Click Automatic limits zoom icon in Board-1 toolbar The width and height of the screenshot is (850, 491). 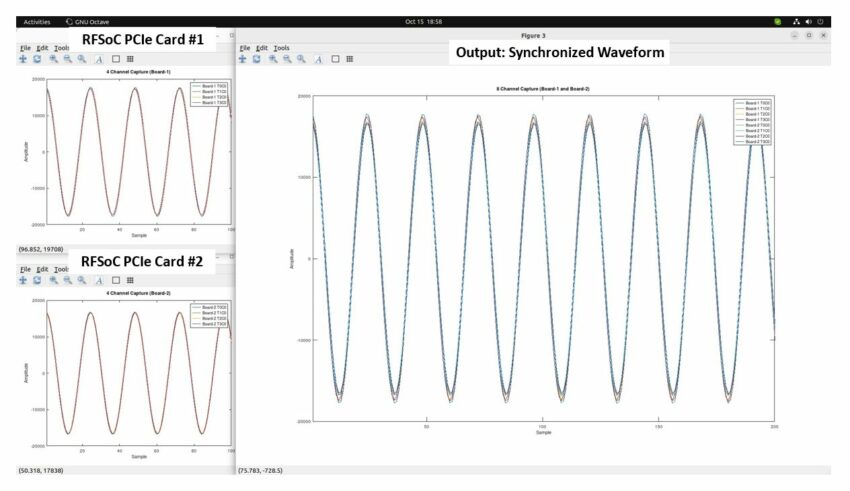[82, 58]
